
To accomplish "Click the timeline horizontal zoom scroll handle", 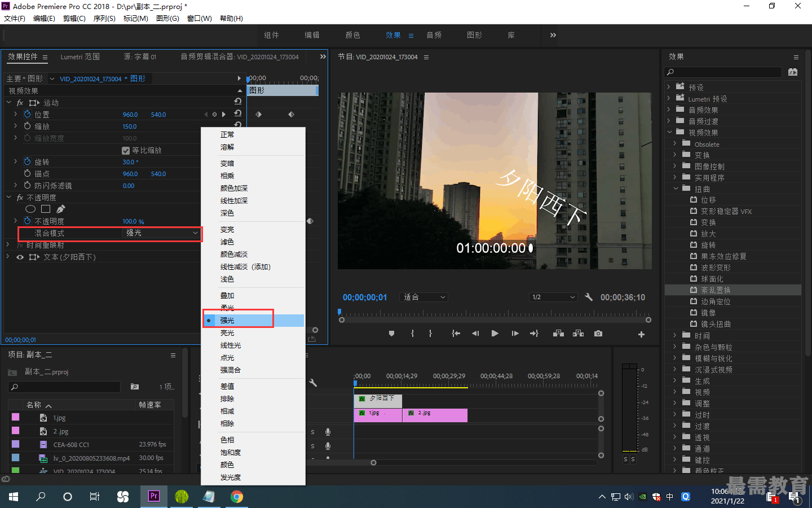I will pyautogui.click(x=373, y=463).
